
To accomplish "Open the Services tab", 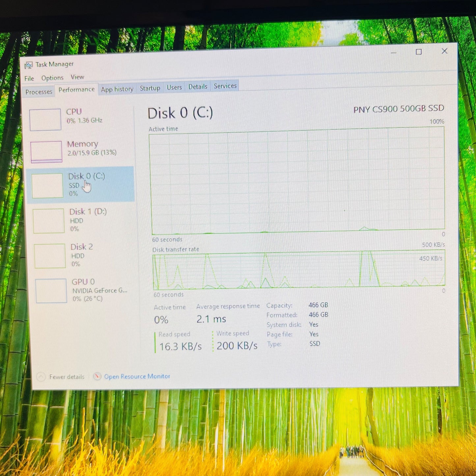I will coord(225,86).
